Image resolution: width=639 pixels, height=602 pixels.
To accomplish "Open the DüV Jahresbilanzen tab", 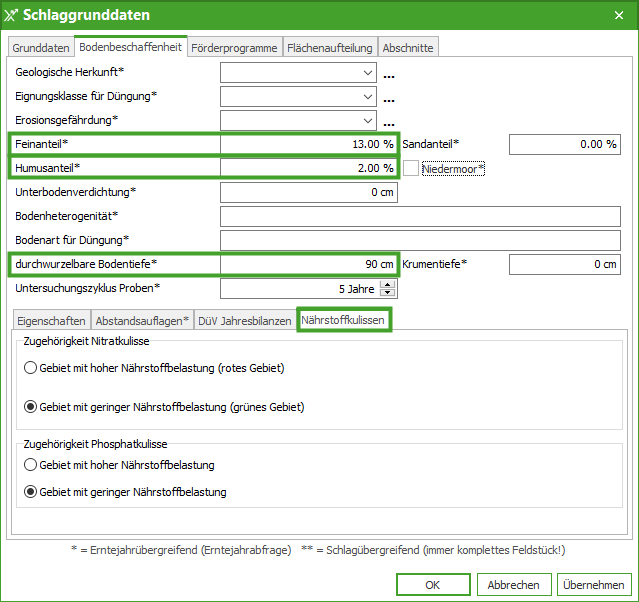I will pyautogui.click(x=245, y=320).
